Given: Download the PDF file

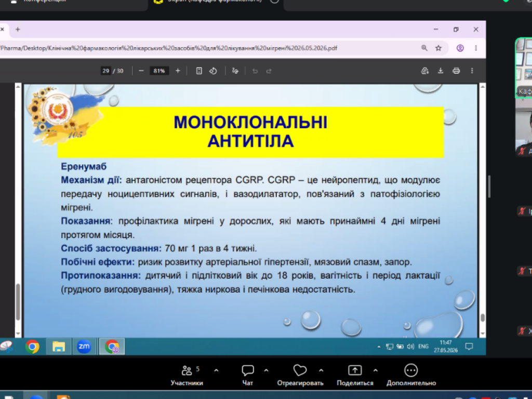Looking at the screenshot, I should pos(441,71).
